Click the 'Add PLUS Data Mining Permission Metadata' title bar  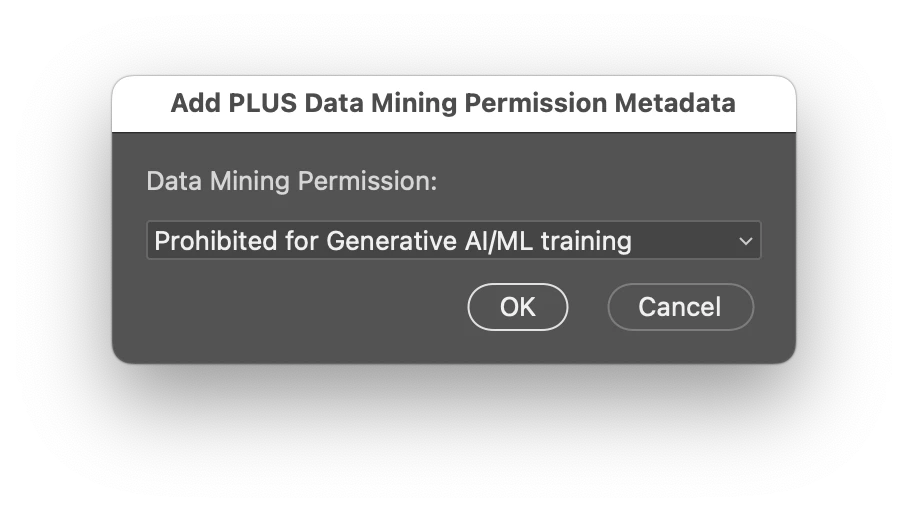(x=453, y=104)
